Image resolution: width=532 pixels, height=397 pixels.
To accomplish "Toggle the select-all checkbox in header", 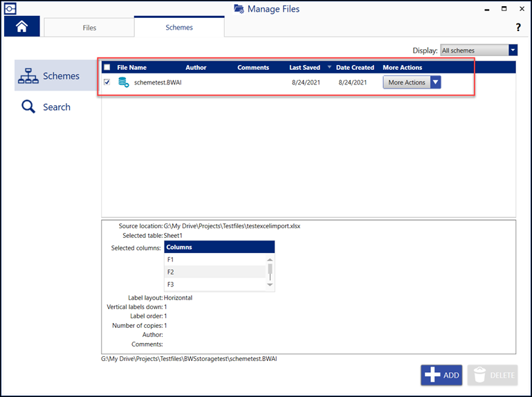I will click(x=107, y=67).
